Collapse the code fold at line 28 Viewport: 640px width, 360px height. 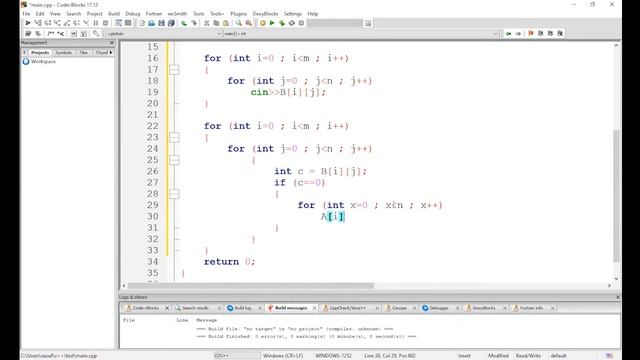pos(174,194)
